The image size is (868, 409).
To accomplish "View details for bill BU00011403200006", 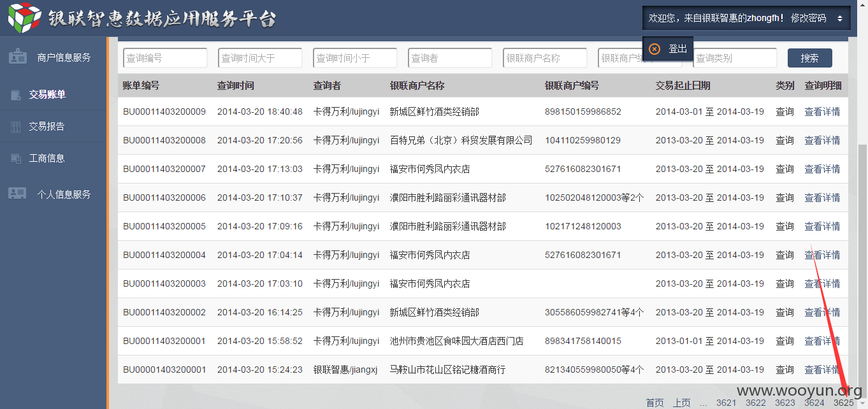I will click(822, 197).
